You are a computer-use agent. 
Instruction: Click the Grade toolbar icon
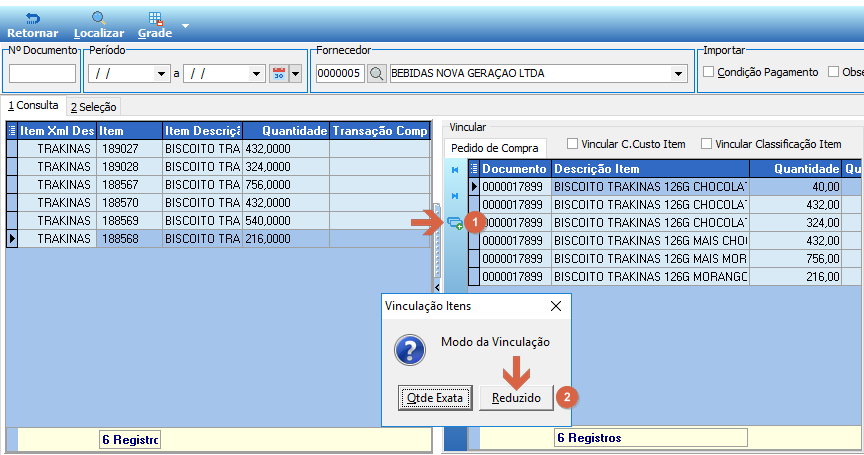point(155,25)
